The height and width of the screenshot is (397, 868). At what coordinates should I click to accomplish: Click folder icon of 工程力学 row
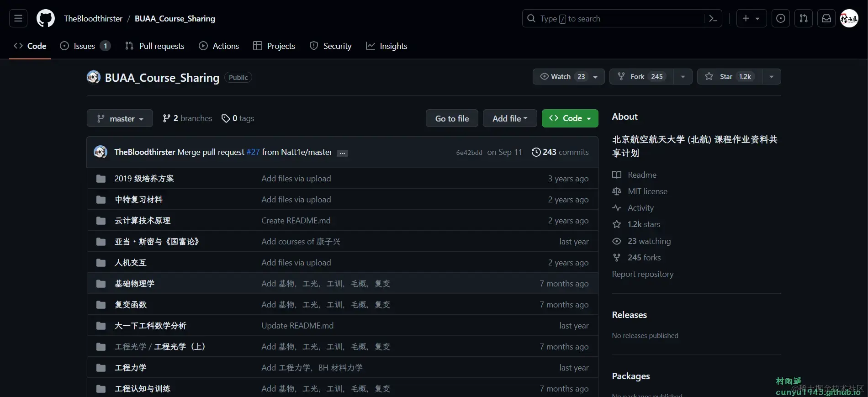pos(101,368)
